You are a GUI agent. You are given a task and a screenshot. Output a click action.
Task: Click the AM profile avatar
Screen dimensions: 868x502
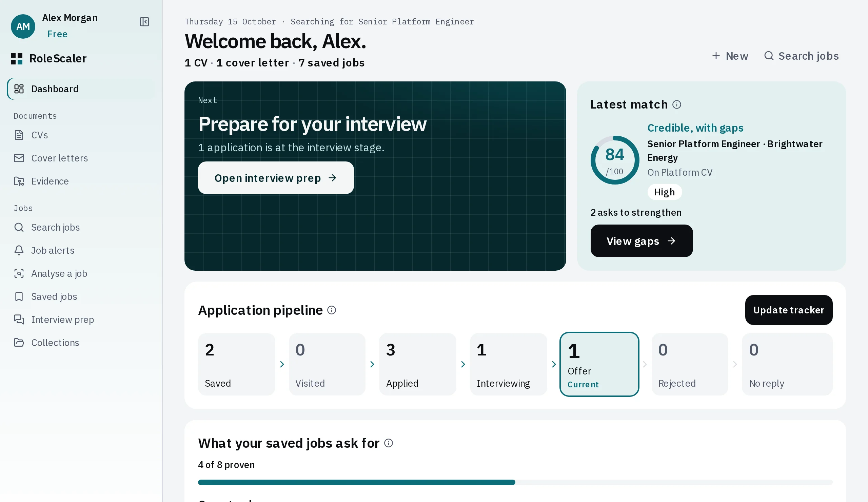click(23, 26)
